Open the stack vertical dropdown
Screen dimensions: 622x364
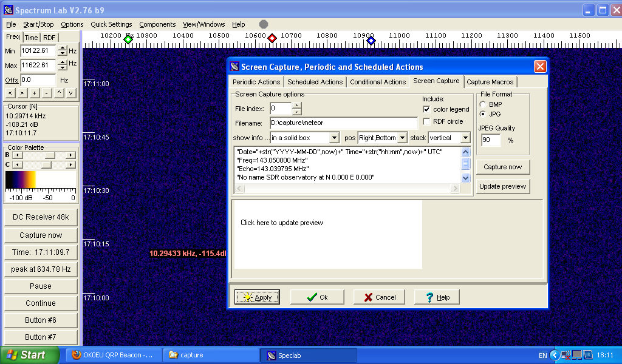(465, 138)
